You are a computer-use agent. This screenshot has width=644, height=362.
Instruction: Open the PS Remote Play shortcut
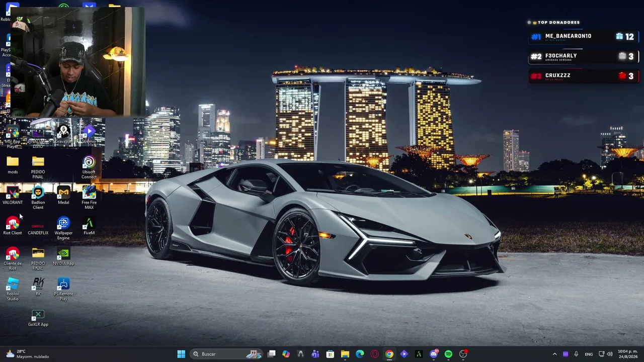click(63, 290)
